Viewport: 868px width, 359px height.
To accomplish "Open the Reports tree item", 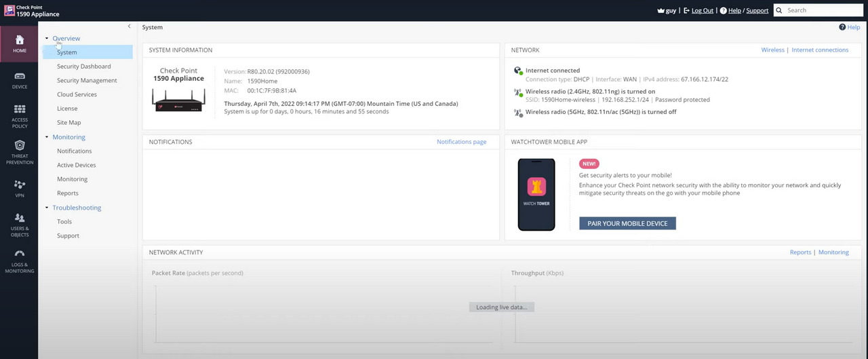I will pyautogui.click(x=68, y=193).
